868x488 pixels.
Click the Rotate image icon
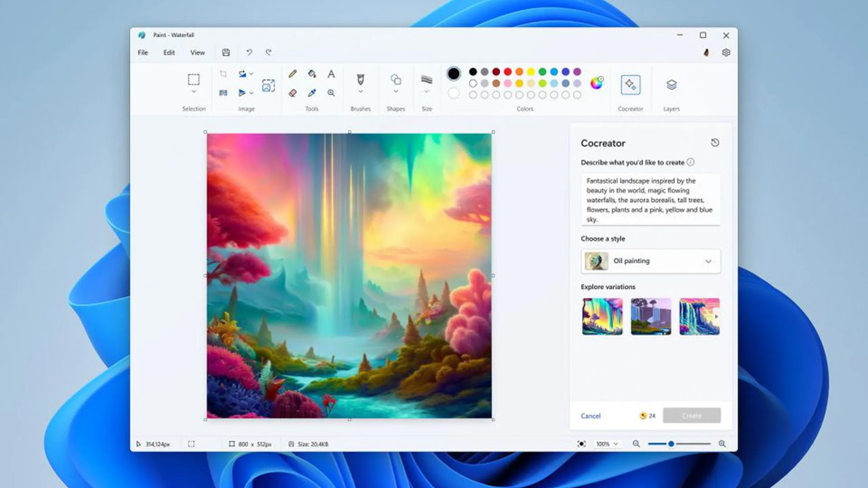click(242, 74)
